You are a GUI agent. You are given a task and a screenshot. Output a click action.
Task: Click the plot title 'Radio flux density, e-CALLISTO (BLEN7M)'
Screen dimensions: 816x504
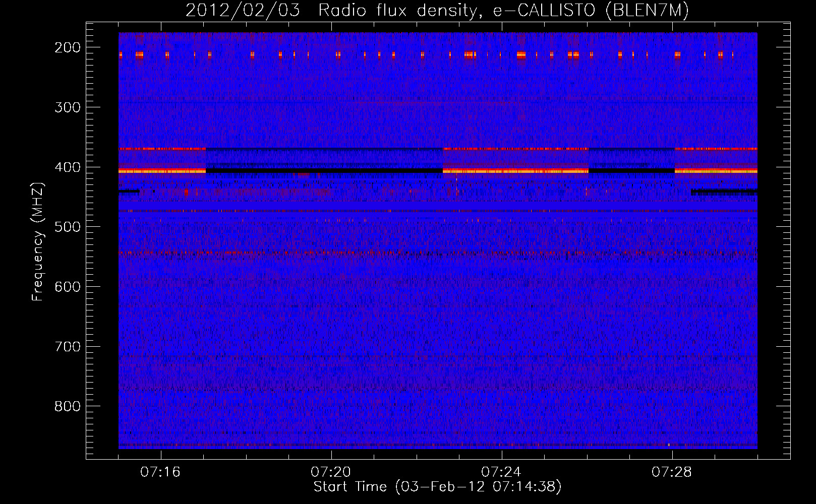coord(503,10)
